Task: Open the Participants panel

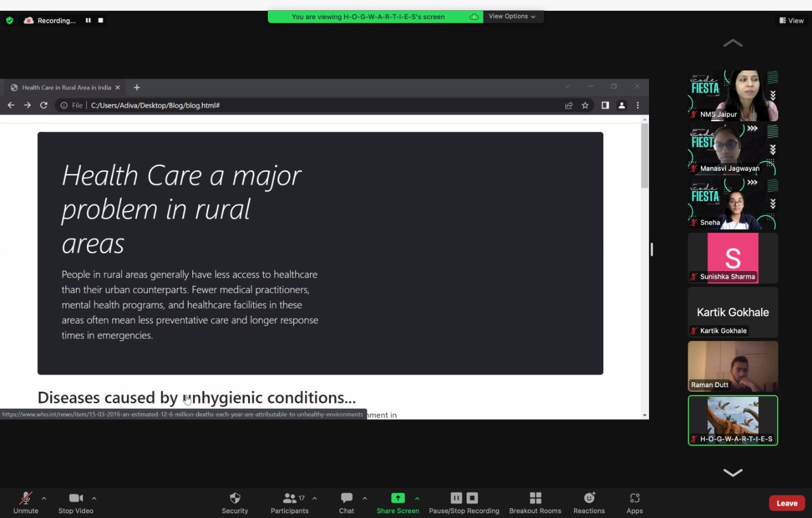Action: [x=289, y=503]
